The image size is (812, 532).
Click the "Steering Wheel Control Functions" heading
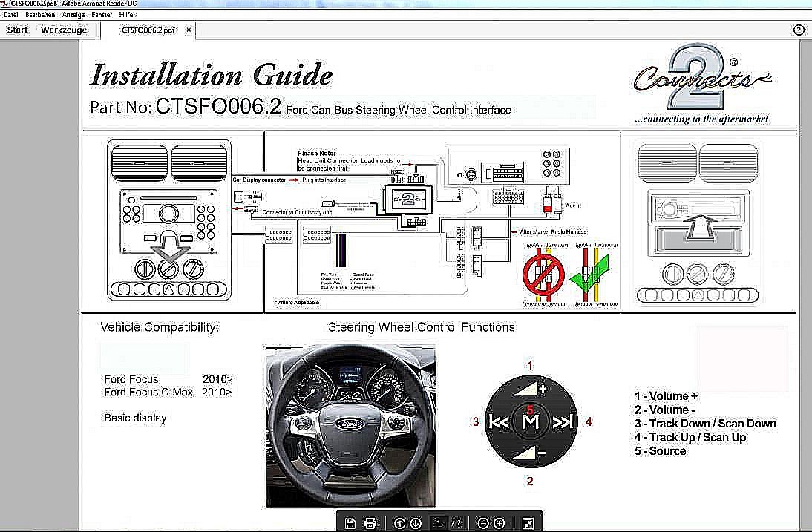tap(422, 327)
